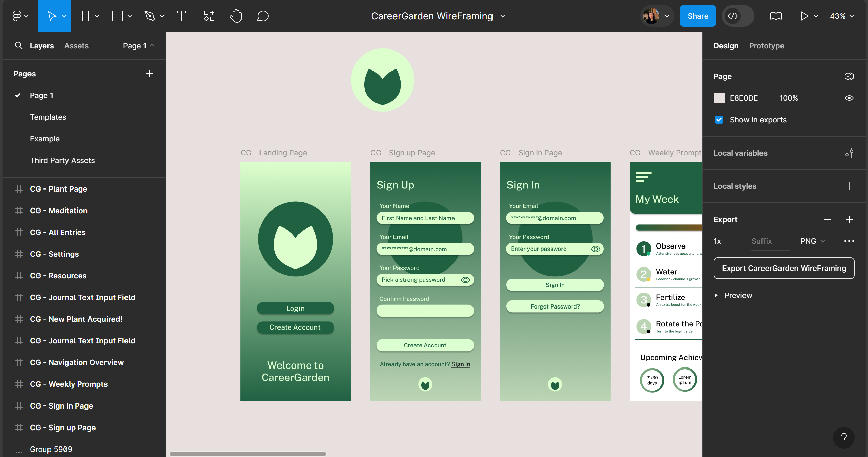
Task: Add a new page
Action: (x=149, y=74)
